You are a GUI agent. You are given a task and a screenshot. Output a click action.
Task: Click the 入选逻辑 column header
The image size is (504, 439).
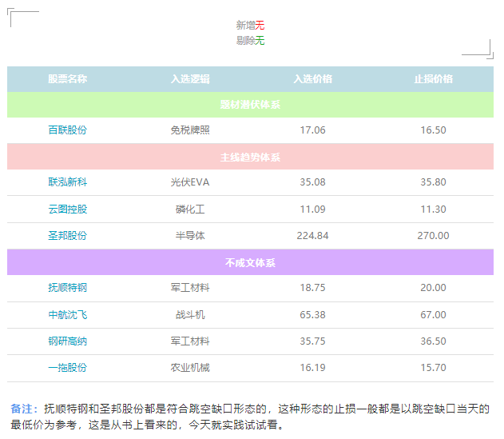tap(190, 79)
